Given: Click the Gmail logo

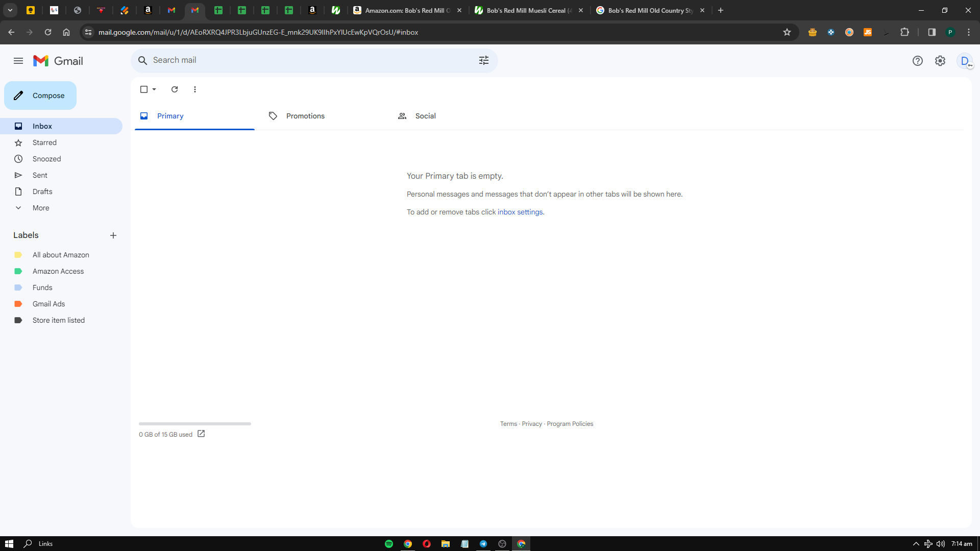Looking at the screenshot, I should 58,61.
